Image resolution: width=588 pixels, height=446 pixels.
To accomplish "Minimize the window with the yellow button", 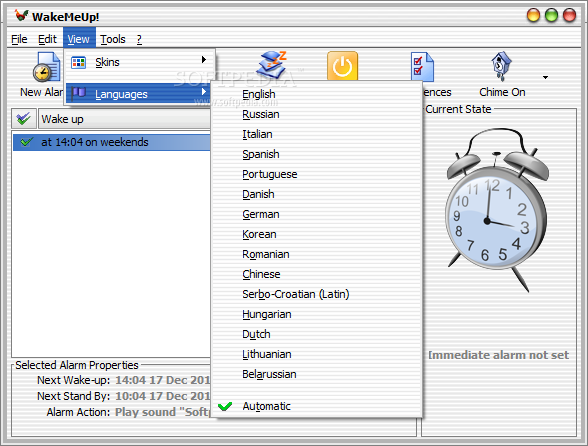I will [533, 15].
